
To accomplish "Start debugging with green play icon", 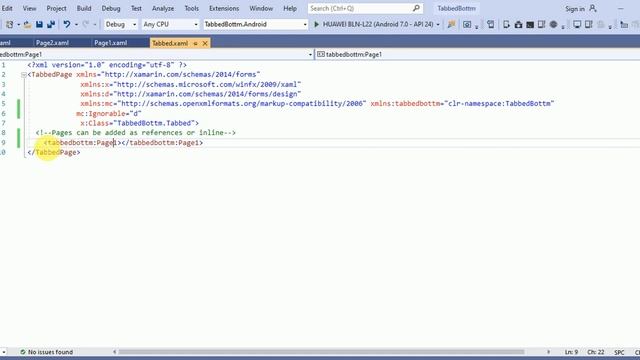I will 316,24.
